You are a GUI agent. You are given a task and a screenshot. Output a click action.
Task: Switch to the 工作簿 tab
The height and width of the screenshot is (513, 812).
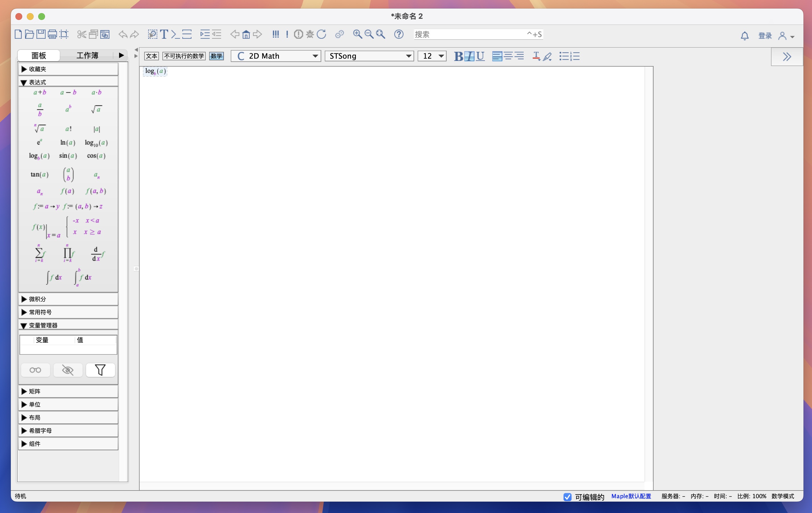click(87, 55)
